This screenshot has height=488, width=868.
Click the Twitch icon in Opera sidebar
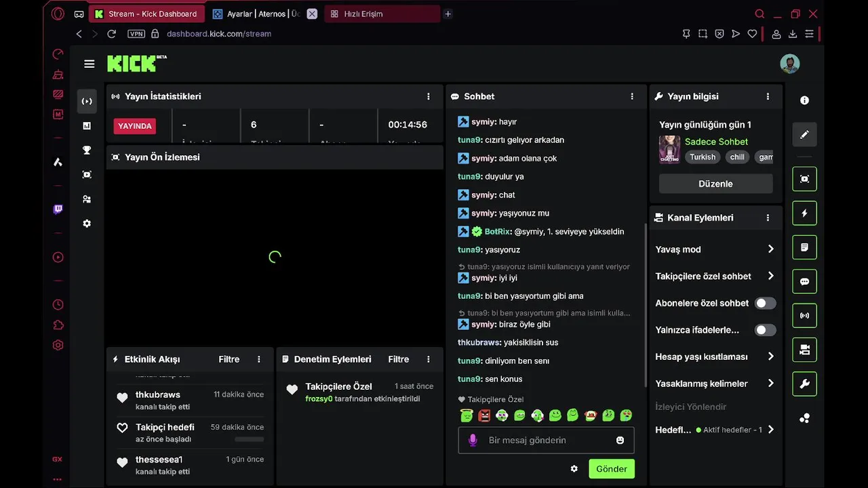click(58, 209)
